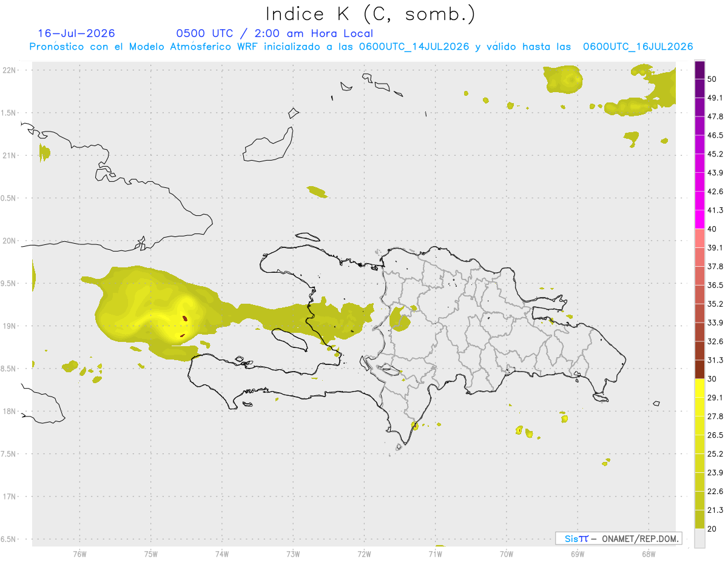728x562 pixels.
Task: Click the 21N latitude label
Action: [10, 155]
